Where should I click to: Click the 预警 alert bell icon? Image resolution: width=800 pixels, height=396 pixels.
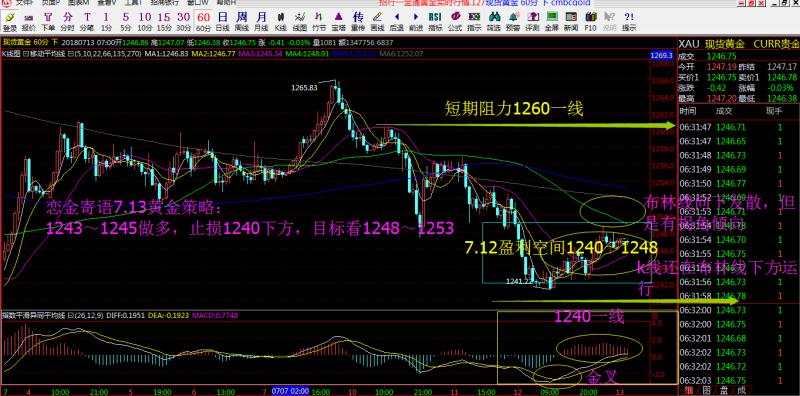click(x=513, y=20)
